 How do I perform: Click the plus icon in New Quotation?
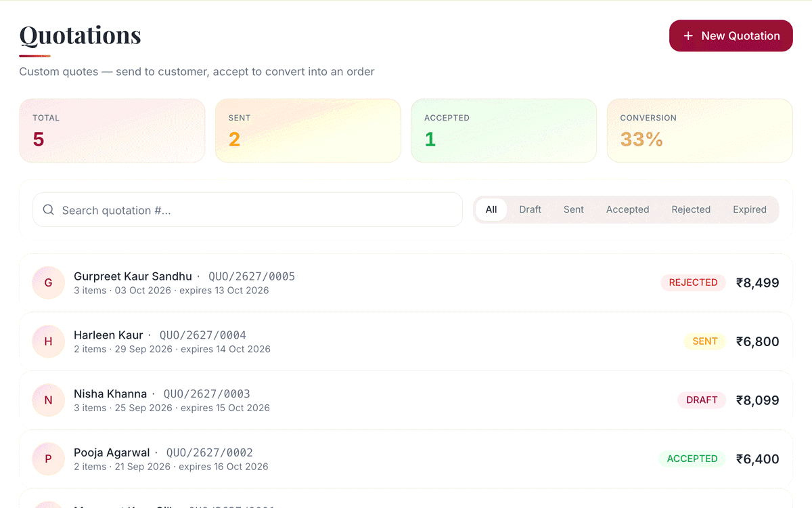point(688,36)
